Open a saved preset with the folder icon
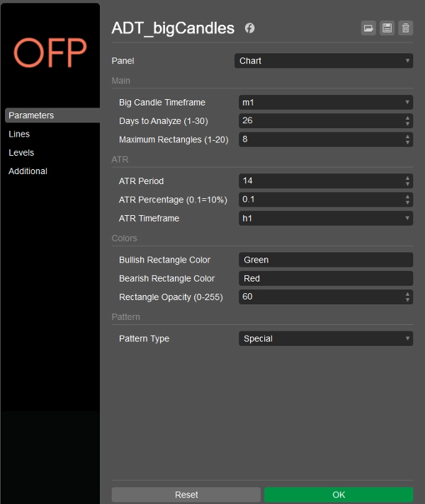 (x=368, y=28)
